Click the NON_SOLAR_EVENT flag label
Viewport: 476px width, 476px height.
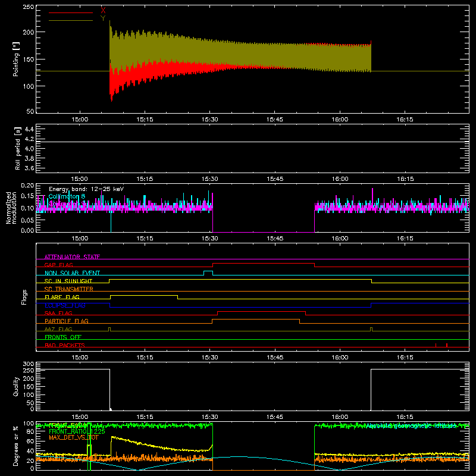[x=72, y=273]
